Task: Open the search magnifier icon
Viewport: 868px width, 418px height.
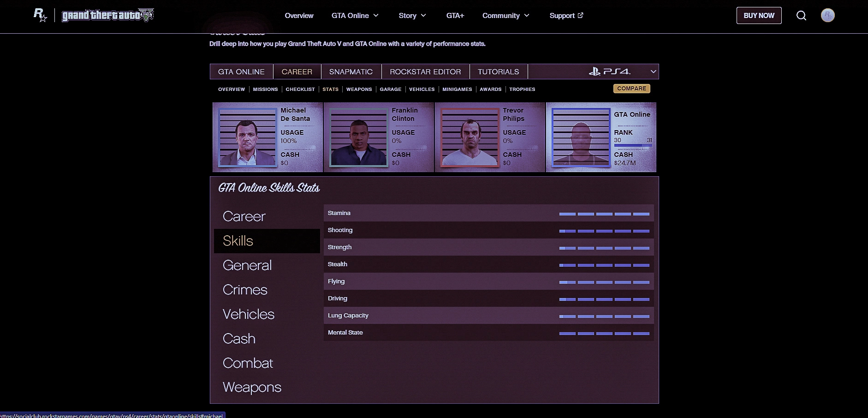Action: [801, 16]
